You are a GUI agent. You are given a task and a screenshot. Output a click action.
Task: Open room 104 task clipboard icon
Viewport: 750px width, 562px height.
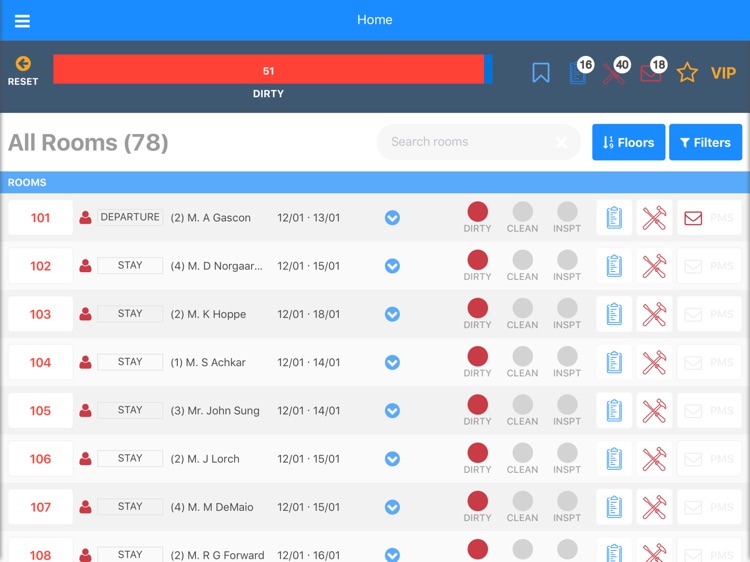(614, 363)
